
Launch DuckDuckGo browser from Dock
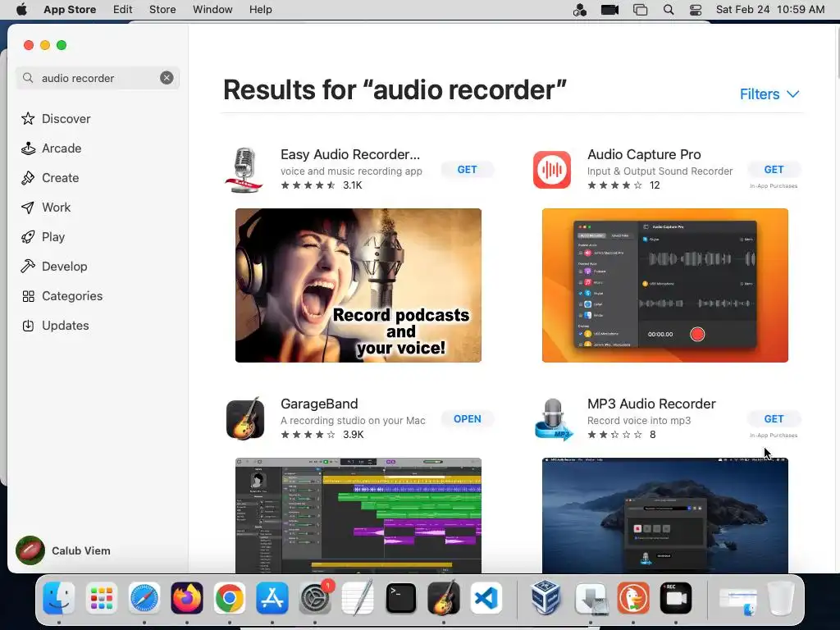point(632,598)
